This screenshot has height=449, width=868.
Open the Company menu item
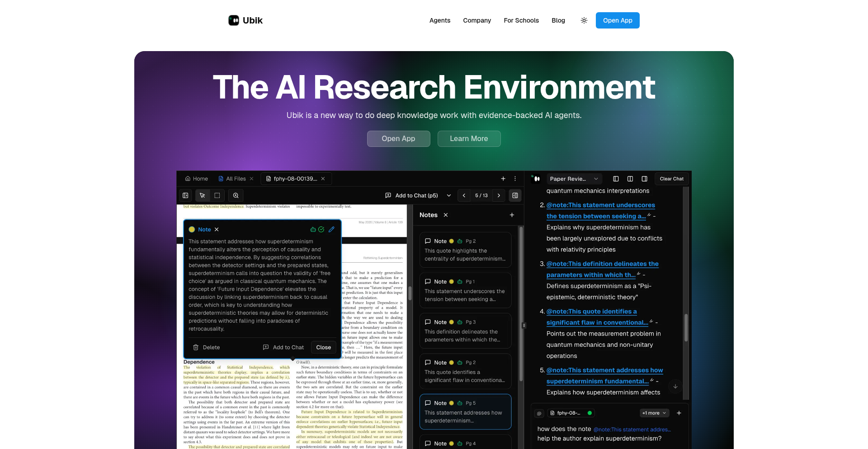pyautogui.click(x=477, y=20)
